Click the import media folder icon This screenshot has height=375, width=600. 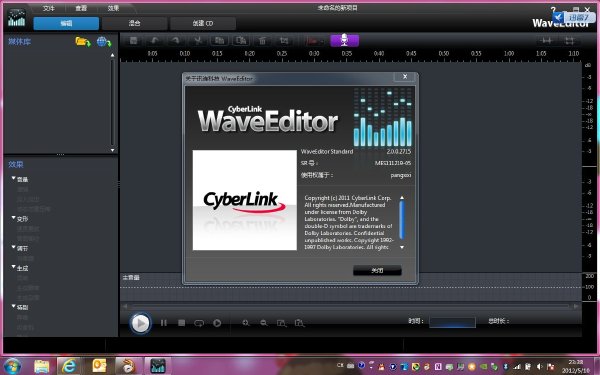coord(83,42)
